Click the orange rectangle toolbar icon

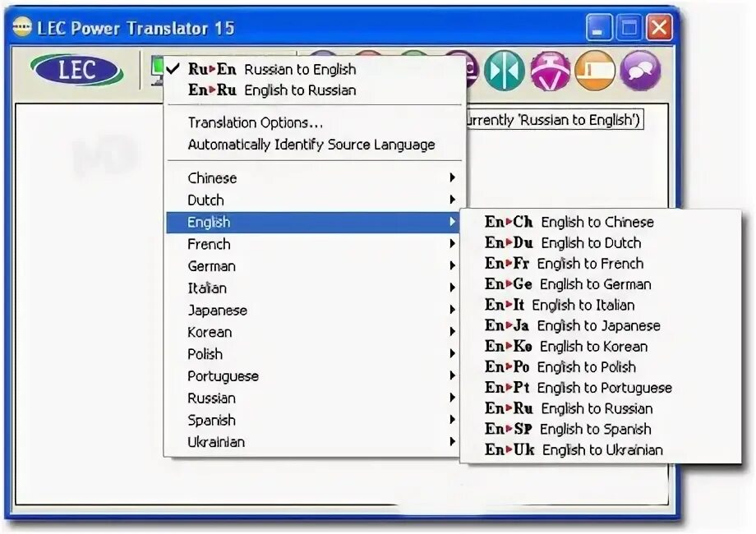(595, 71)
